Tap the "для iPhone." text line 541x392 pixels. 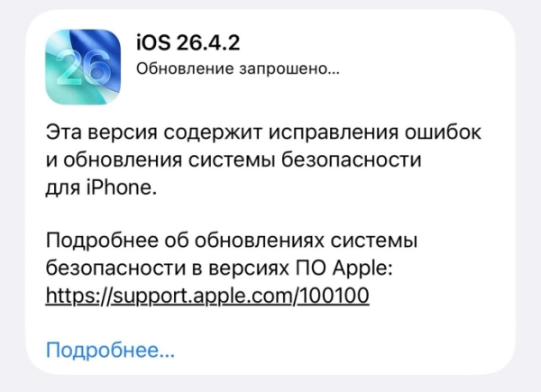pos(101,188)
